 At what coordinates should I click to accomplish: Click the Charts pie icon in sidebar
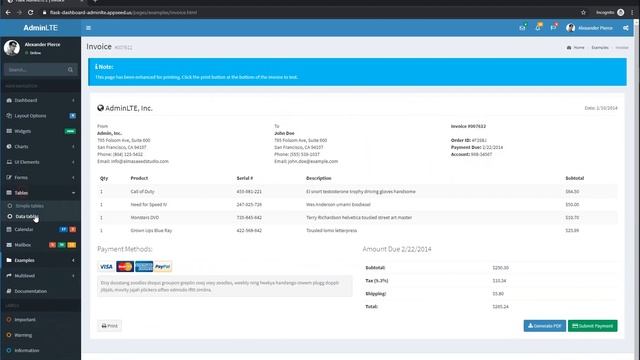click(x=9, y=147)
